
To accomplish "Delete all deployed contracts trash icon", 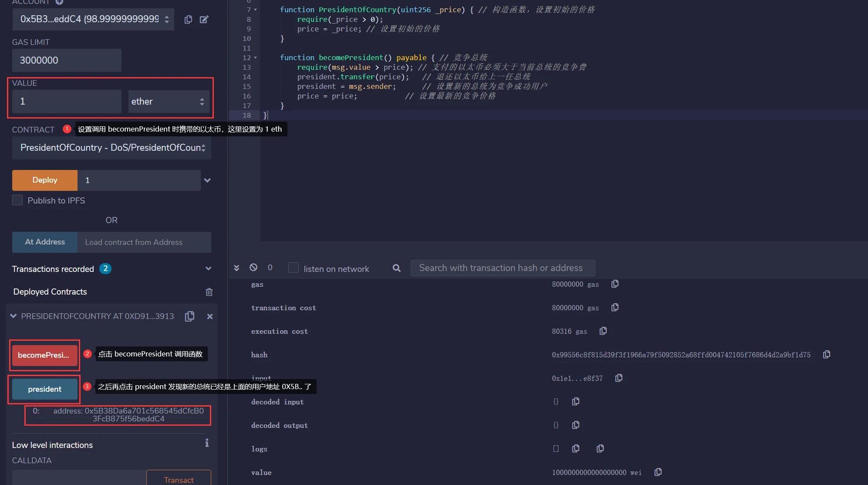I will (209, 292).
